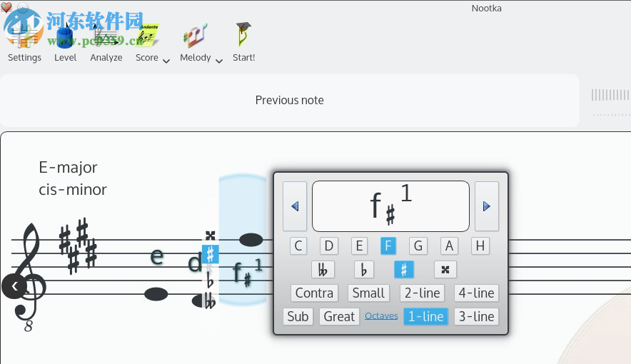This screenshot has height=364, width=631.
Task: Expand the Melody dropdown arrow
Action: (x=219, y=61)
